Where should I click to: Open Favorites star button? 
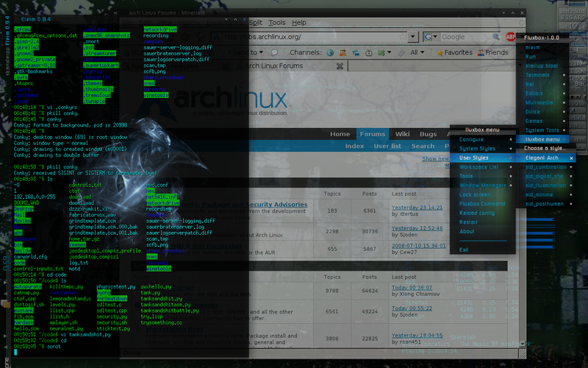coord(454,52)
